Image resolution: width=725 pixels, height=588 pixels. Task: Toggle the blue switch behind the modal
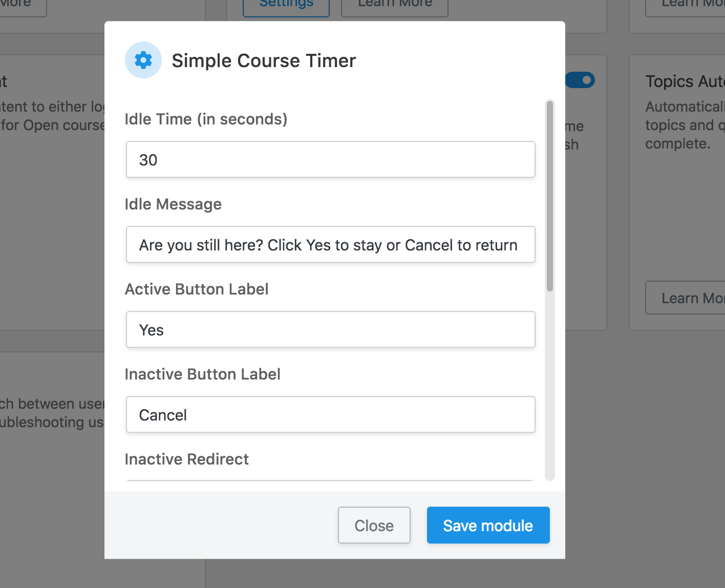pyautogui.click(x=581, y=80)
